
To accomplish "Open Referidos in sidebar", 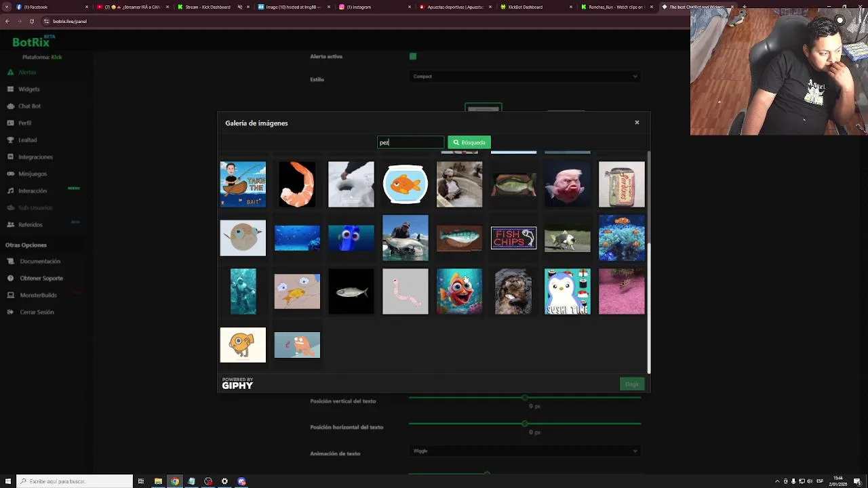I will (31, 224).
